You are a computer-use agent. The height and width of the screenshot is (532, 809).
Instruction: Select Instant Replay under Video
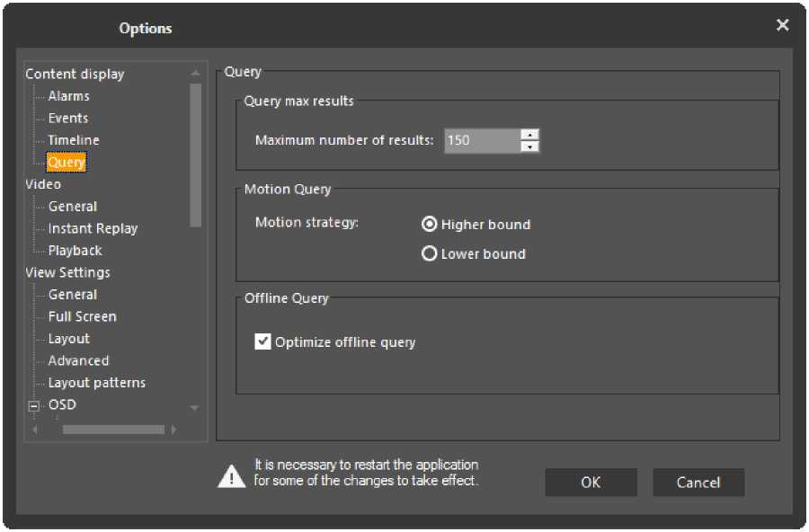coord(93,228)
